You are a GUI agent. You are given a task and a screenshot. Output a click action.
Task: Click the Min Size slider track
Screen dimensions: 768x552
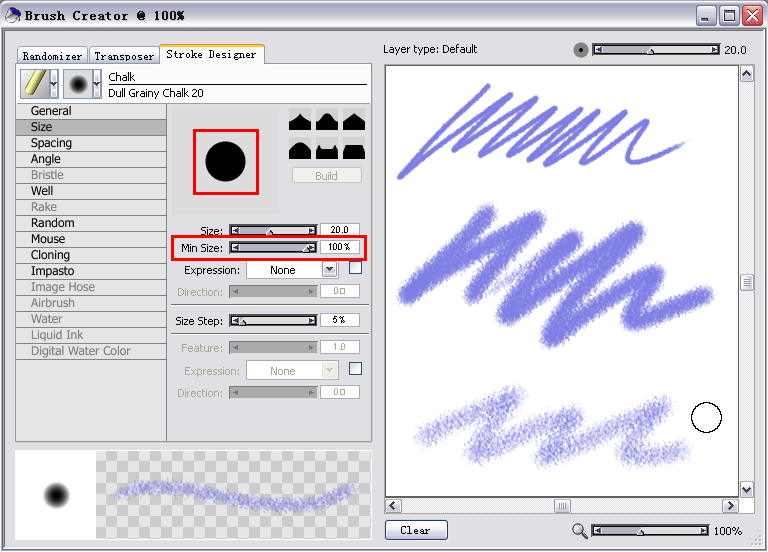coord(271,247)
